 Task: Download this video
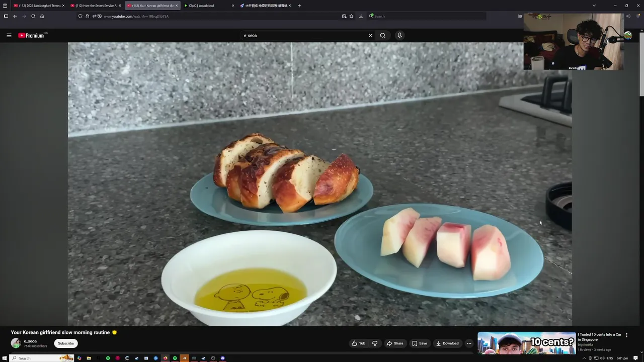447,343
